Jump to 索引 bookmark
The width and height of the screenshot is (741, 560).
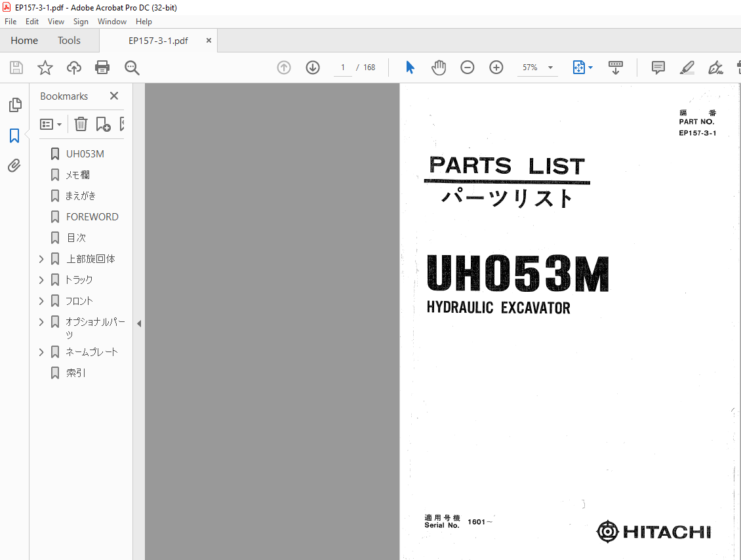75,373
